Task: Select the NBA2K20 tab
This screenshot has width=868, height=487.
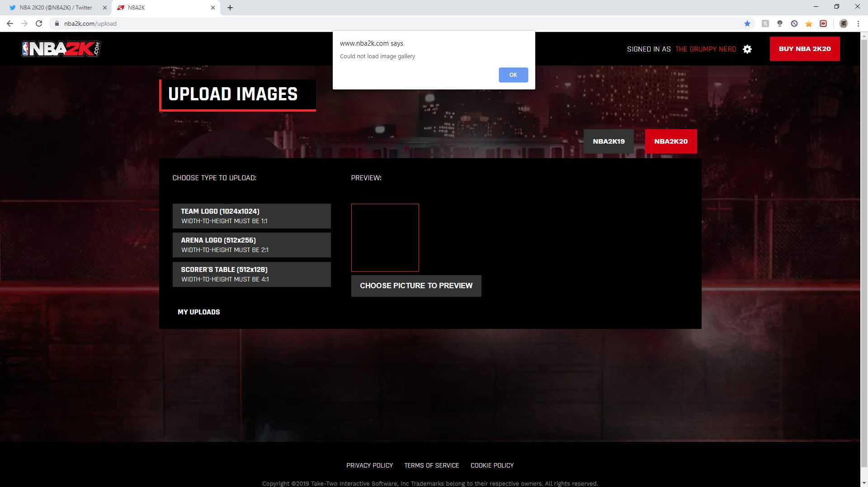Action: tap(671, 141)
